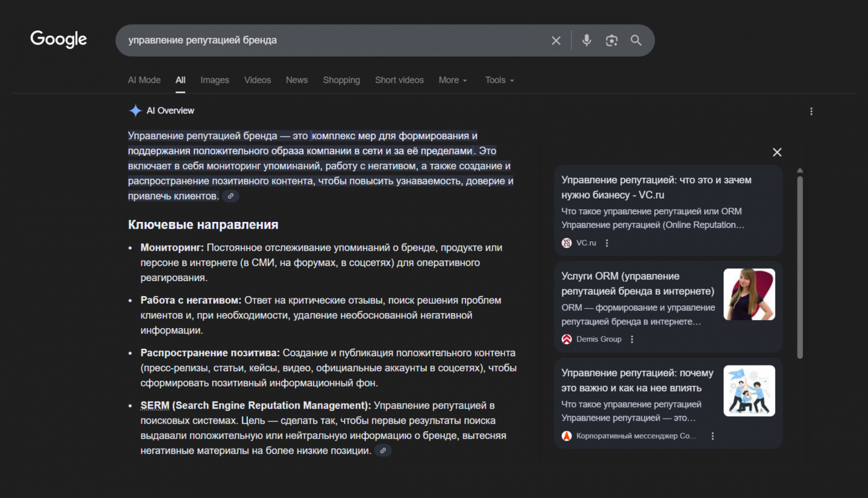
Task: Expand the Tools dropdown
Action: pos(499,80)
